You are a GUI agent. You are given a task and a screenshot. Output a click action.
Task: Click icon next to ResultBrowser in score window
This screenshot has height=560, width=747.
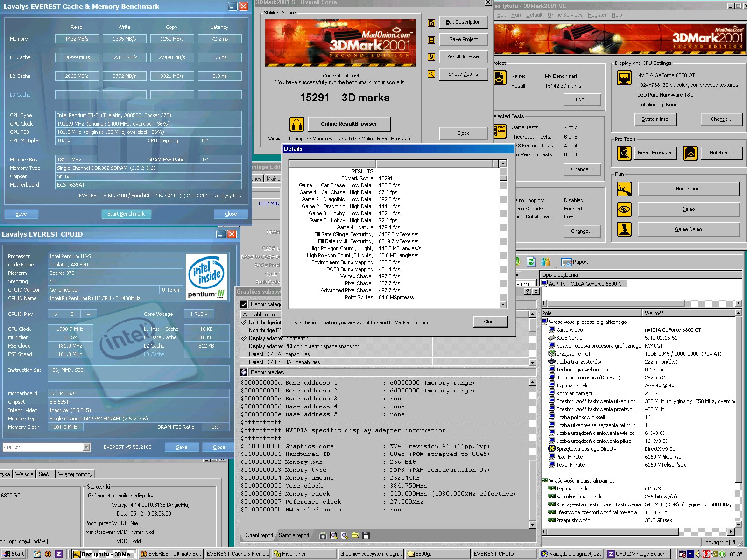point(431,56)
